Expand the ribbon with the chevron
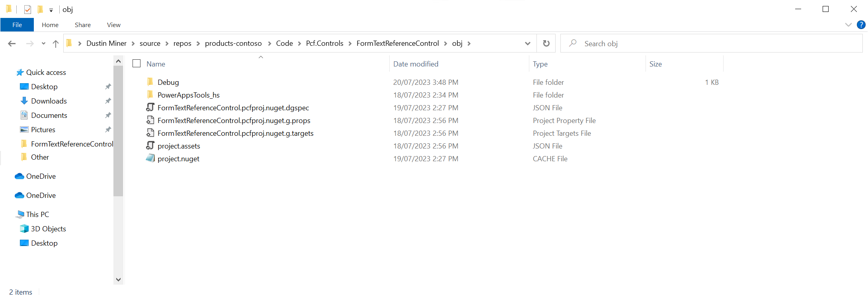The image size is (868, 299). tap(848, 25)
